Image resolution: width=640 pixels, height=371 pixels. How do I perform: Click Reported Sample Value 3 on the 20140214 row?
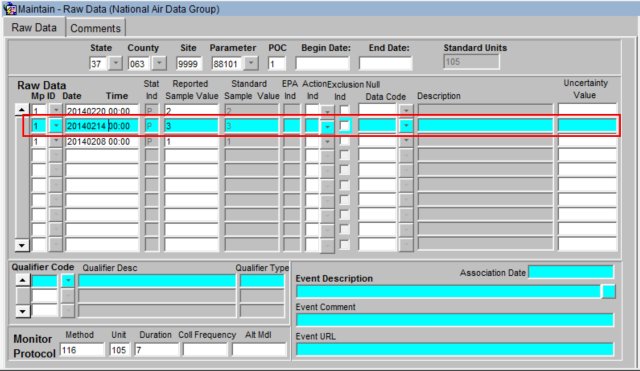tap(191, 126)
